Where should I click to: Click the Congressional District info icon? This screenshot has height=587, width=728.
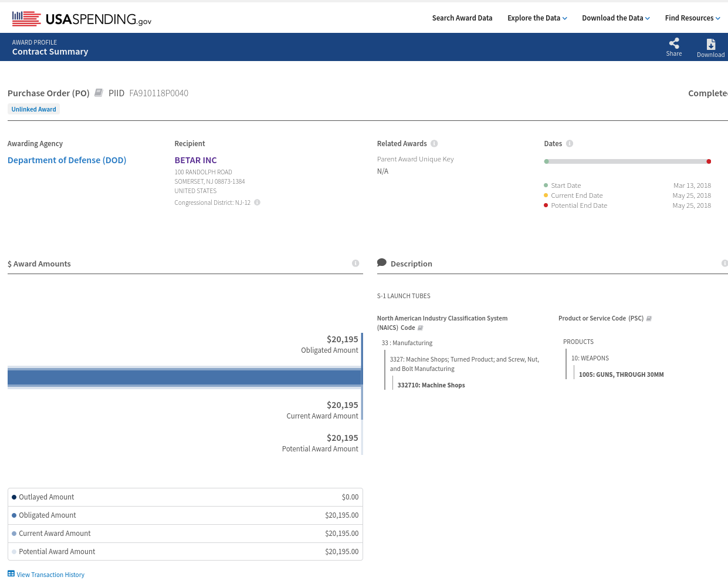click(257, 203)
